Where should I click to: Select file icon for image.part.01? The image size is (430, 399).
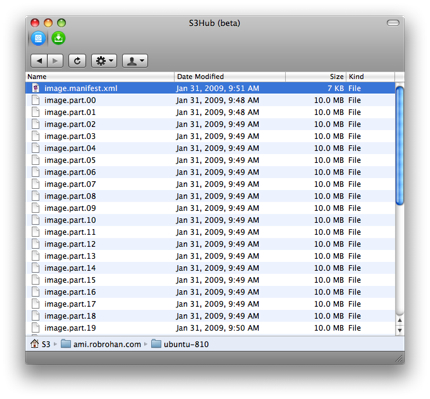point(36,112)
